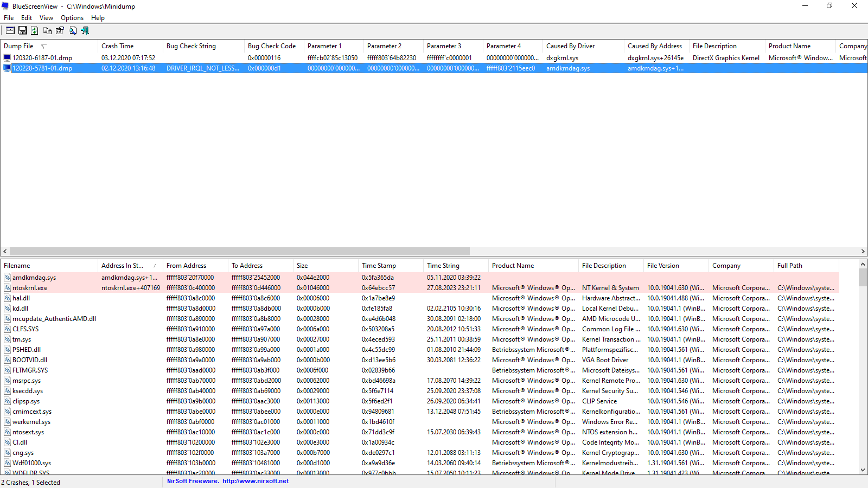Select the 120320-6187-01.dmp crash row
This screenshot has height=488, width=868.
pos(434,58)
